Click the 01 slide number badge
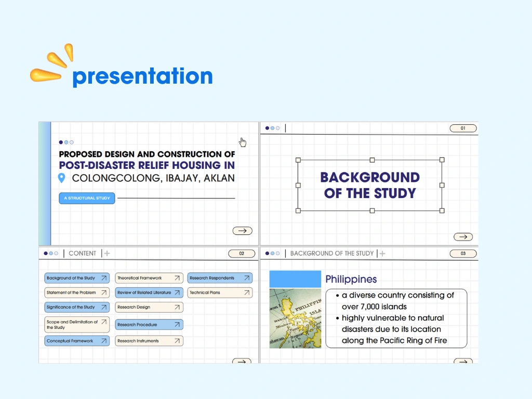 463,128
